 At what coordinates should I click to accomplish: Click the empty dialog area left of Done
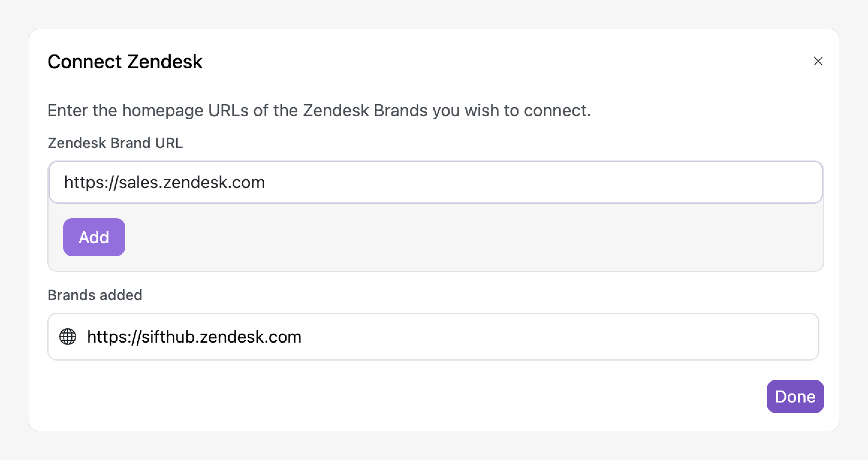pyautogui.click(x=472, y=396)
